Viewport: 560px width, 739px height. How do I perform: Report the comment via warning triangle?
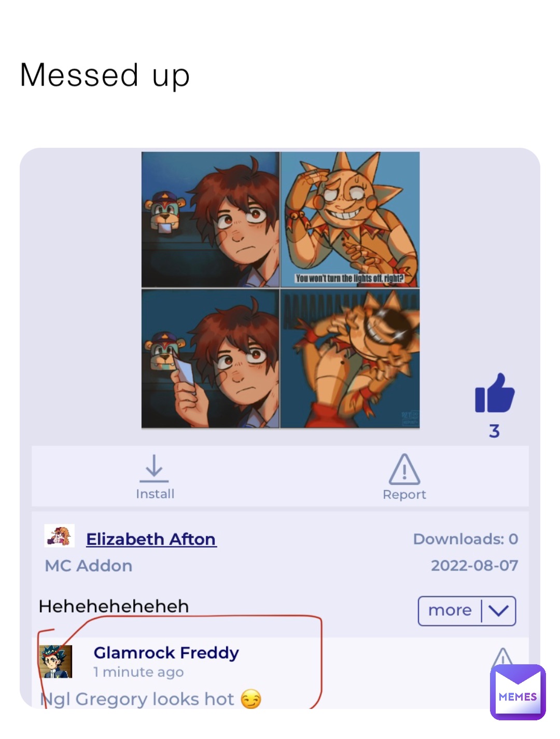click(502, 658)
